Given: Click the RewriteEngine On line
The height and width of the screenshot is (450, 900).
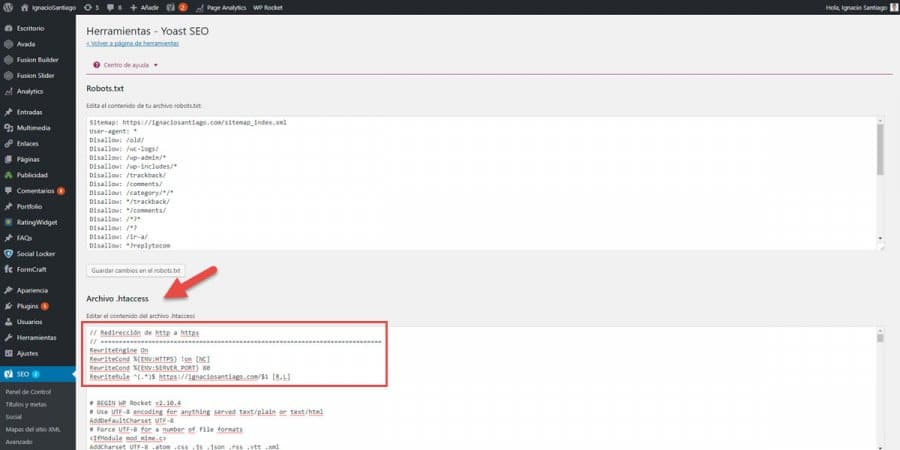Looking at the screenshot, I should (119, 350).
